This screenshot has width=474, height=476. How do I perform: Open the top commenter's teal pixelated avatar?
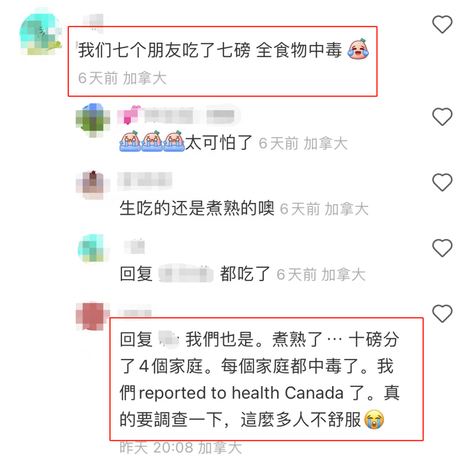pyautogui.click(x=41, y=33)
